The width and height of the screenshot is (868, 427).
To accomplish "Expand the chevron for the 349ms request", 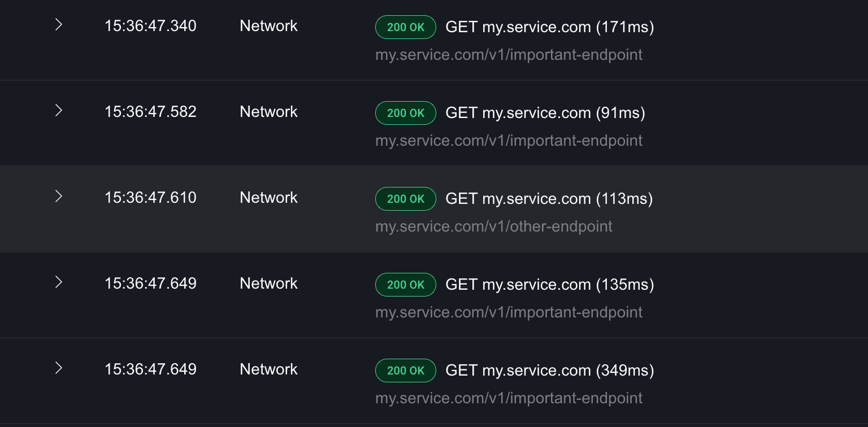I will pos(58,368).
